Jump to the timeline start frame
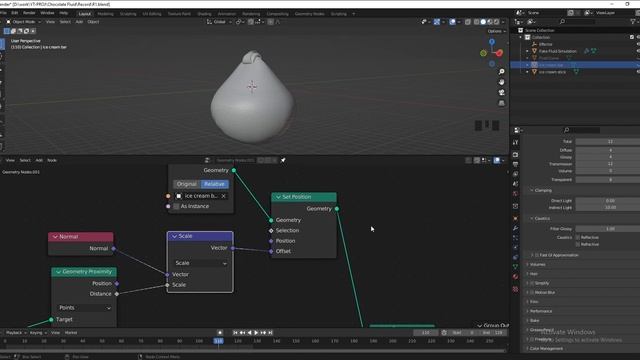This screenshot has width=640, height=360. (x=235, y=333)
